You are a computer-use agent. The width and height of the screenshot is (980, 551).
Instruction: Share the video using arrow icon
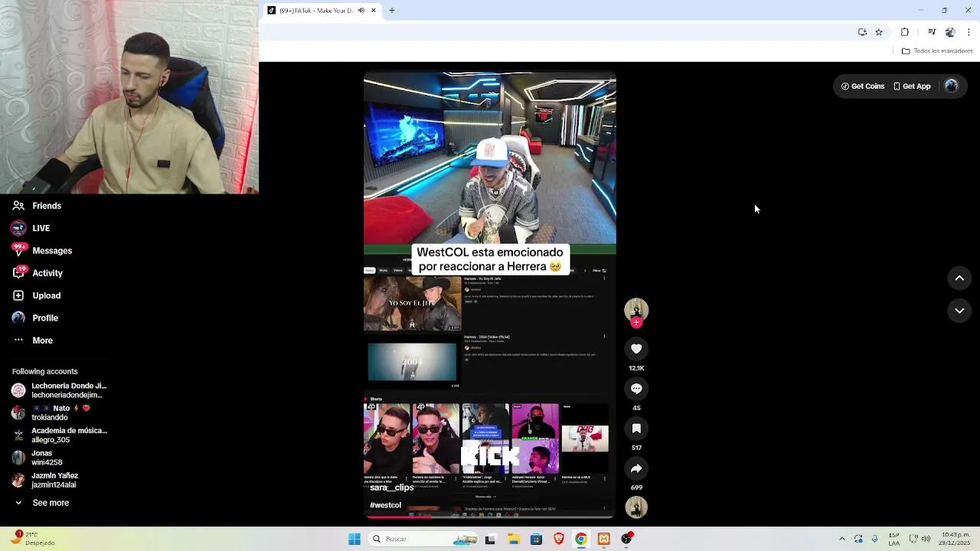(x=636, y=468)
